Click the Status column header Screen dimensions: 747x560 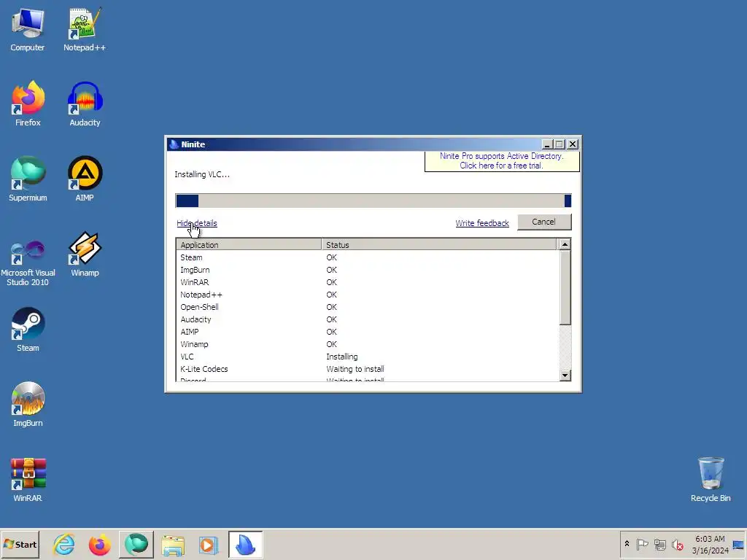pos(438,245)
